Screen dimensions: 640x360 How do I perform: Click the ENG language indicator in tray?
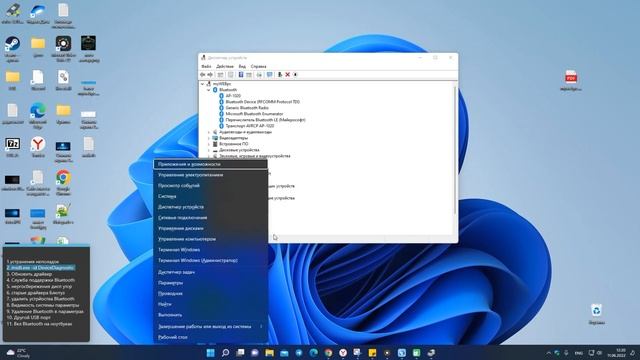pyautogui.click(x=578, y=353)
